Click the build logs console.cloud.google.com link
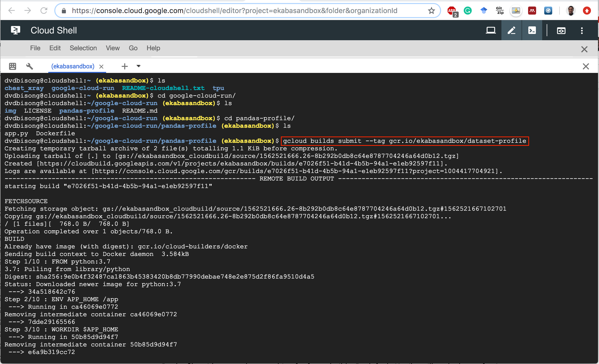This screenshot has width=599, height=364. pyautogui.click(x=251, y=171)
